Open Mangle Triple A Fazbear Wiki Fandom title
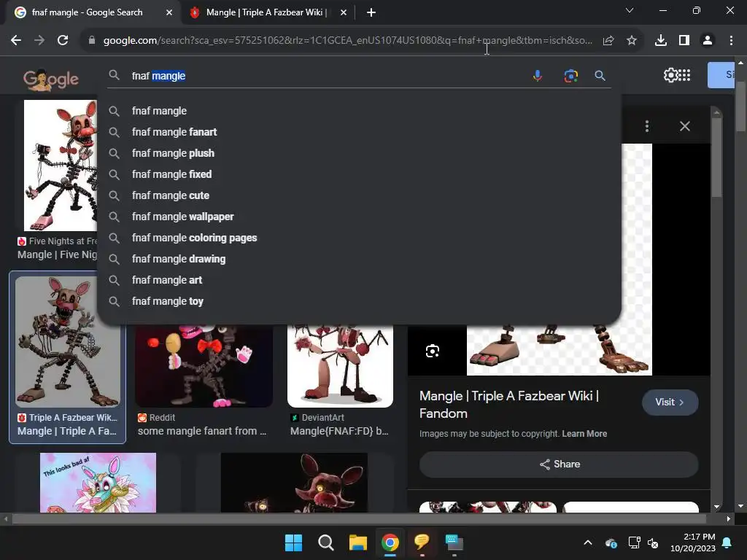747x560 pixels. click(508, 404)
